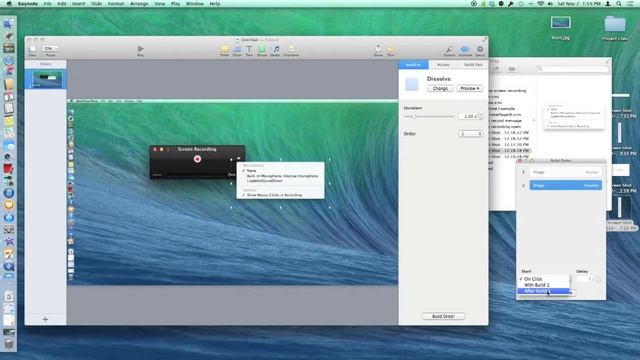Select slide 1 thumbnail in navigator

[47, 79]
